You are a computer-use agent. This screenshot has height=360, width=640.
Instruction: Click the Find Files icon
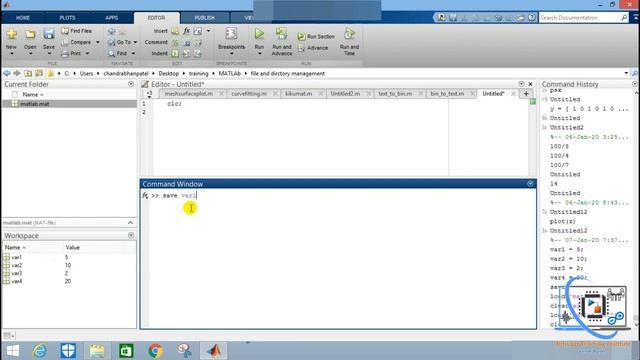pyautogui.click(x=65, y=31)
